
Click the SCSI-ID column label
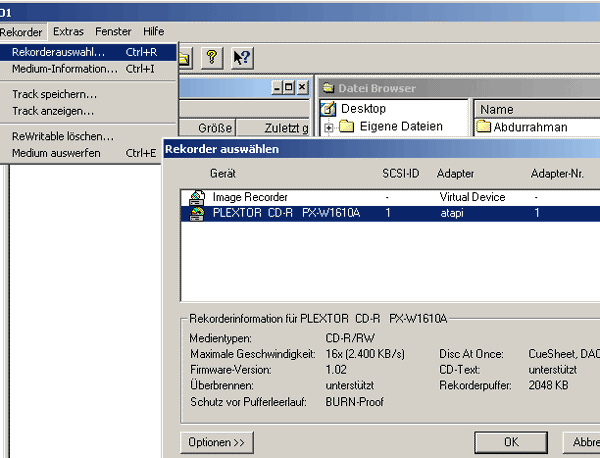point(401,174)
